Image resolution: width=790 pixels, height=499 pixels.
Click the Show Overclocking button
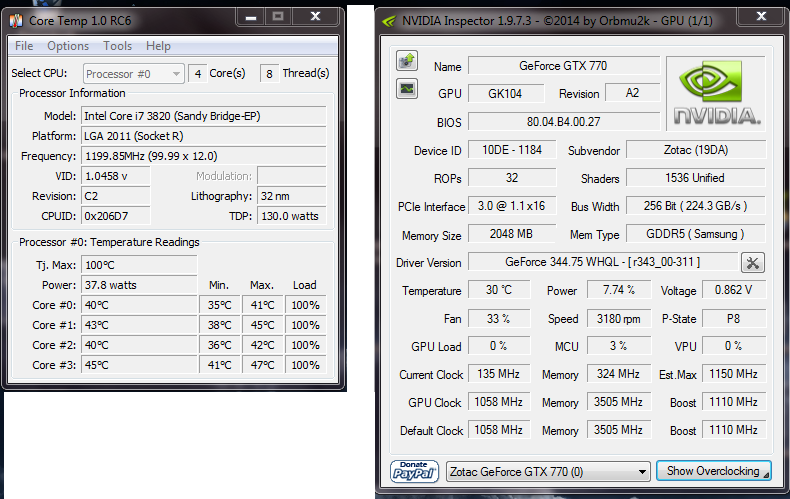(713, 471)
